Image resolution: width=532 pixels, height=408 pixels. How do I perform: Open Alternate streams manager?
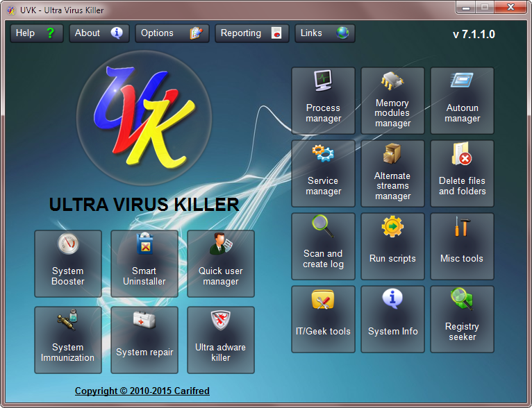click(392, 173)
